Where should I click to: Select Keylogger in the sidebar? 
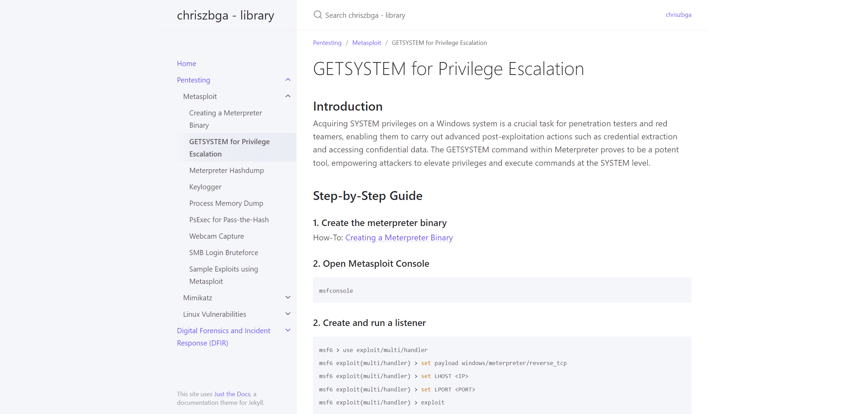[205, 187]
